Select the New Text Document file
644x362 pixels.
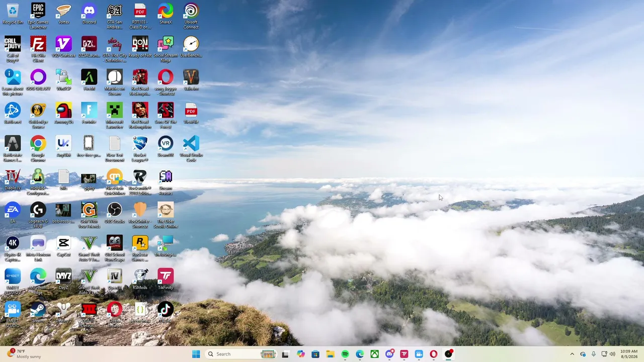pos(115,149)
